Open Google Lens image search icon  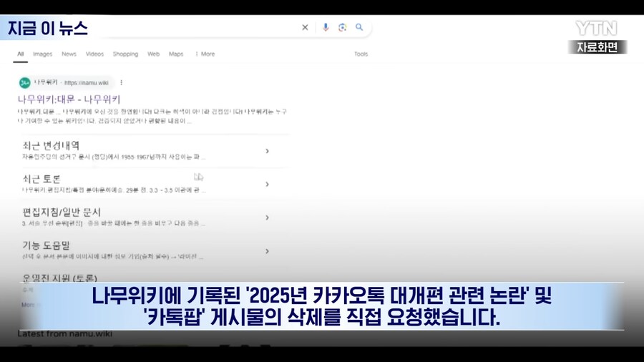click(343, 28)
